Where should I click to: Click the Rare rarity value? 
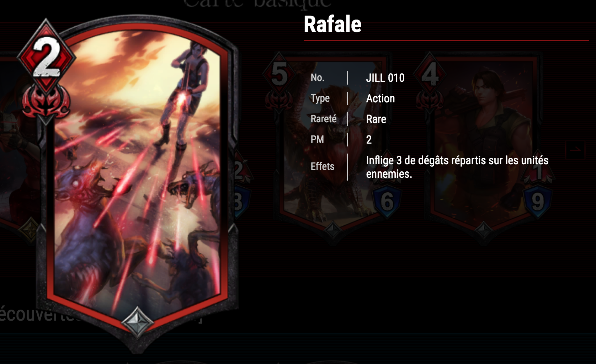376,119
